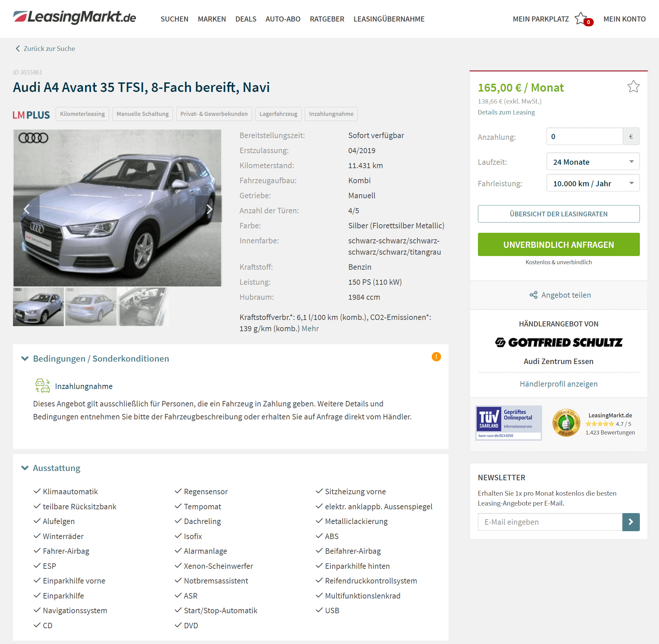Show previous car image arrow
The image size is (659, 644).
26,209
